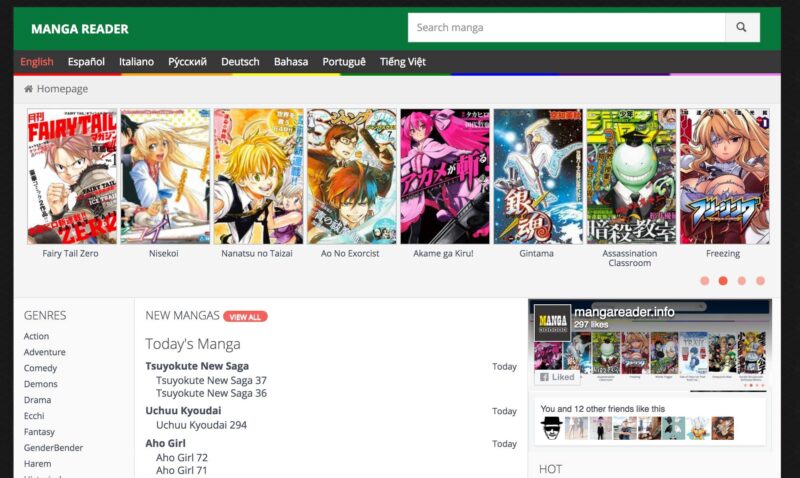Screen dimensions: 800x478
Task: Open the Uchuu Kyoudai series title
Action: pos(183,411)
